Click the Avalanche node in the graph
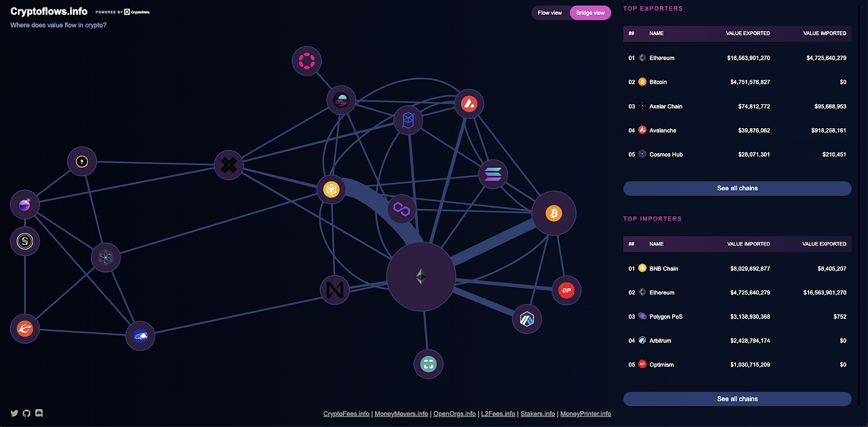 pyautogui.click(x=469, y=104)
